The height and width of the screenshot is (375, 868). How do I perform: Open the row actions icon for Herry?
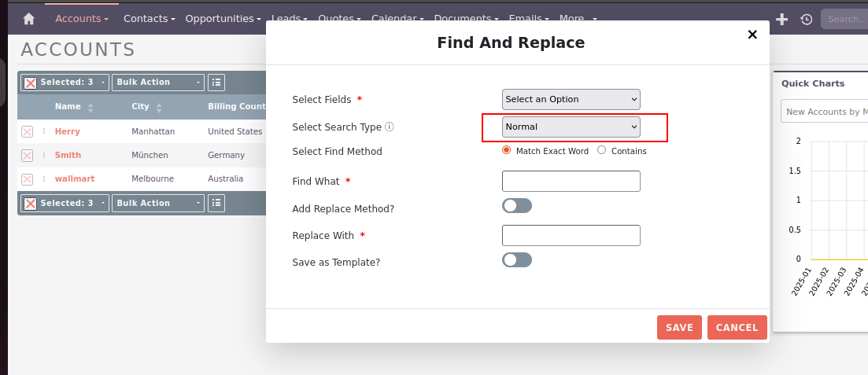(44, 131)
